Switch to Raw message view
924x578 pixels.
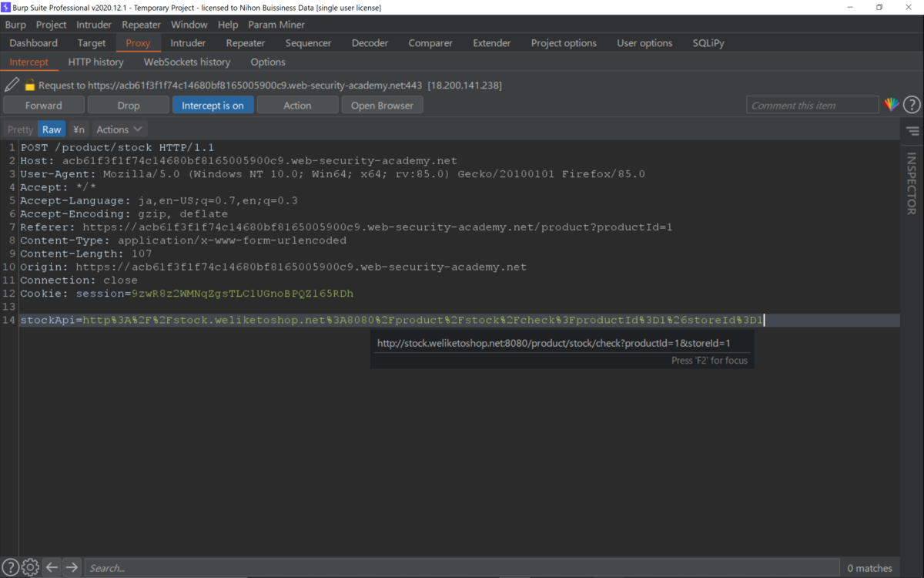click(52, 129)
